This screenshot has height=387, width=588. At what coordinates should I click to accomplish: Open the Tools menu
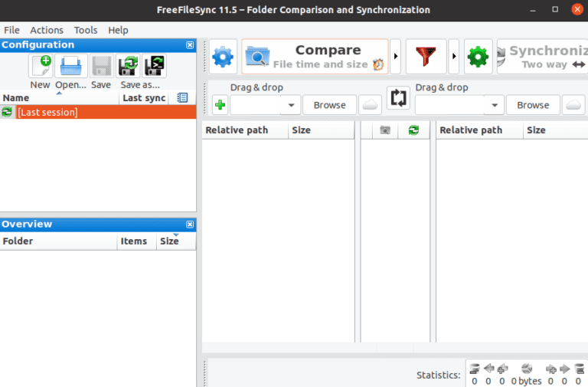click(x=86, y=30)
